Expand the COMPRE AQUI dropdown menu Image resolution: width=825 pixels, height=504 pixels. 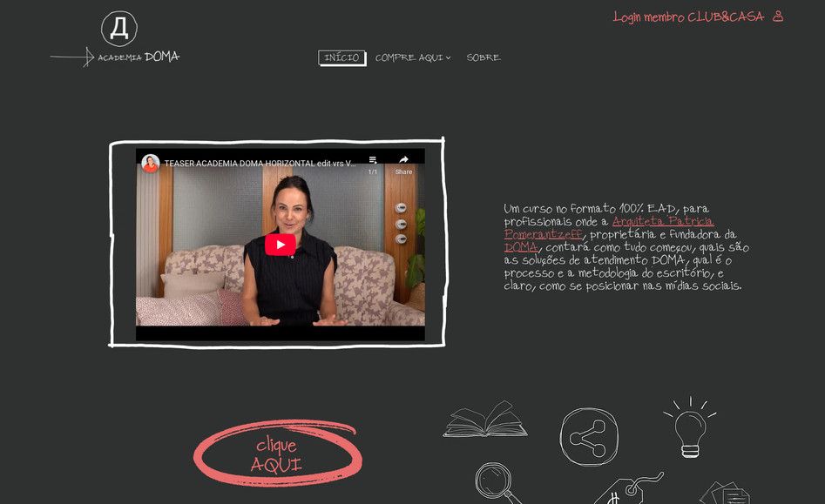click(x=413, y=58)
